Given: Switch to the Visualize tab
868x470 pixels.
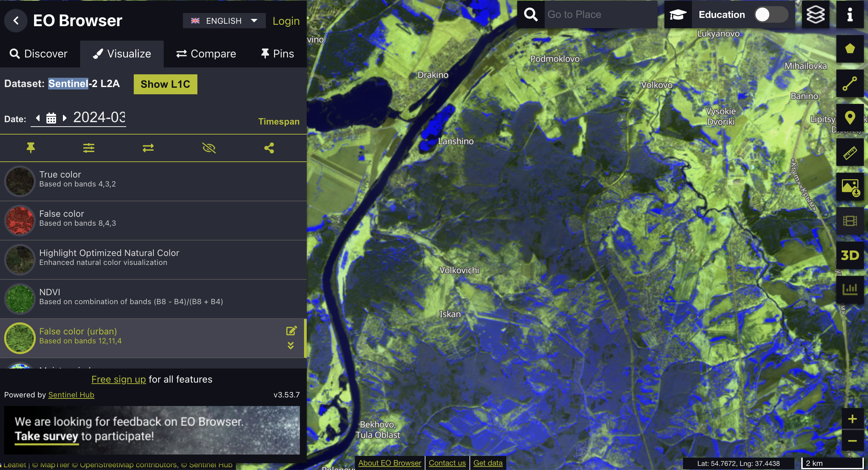Looking at the screenshot, I should (x=122, y=54).
